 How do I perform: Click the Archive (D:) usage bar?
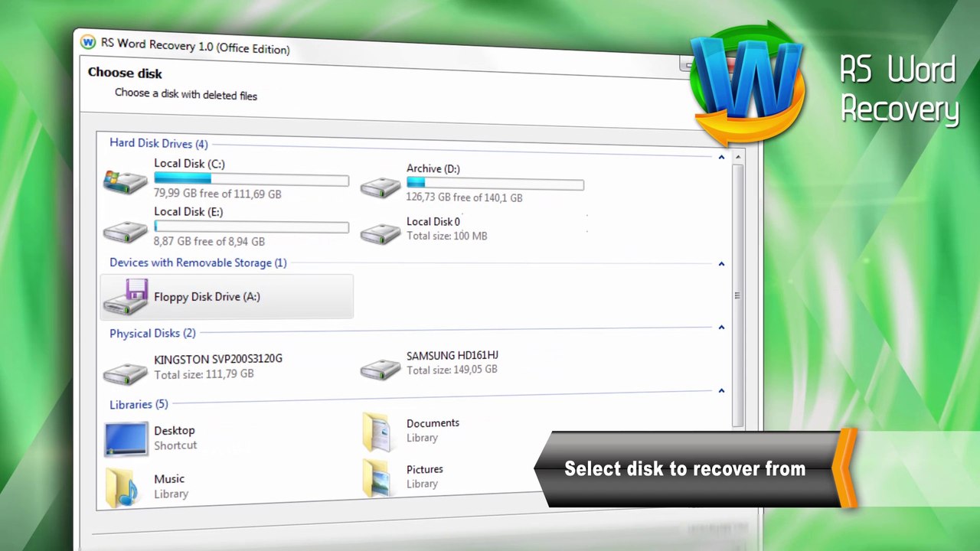pos(495,184)
